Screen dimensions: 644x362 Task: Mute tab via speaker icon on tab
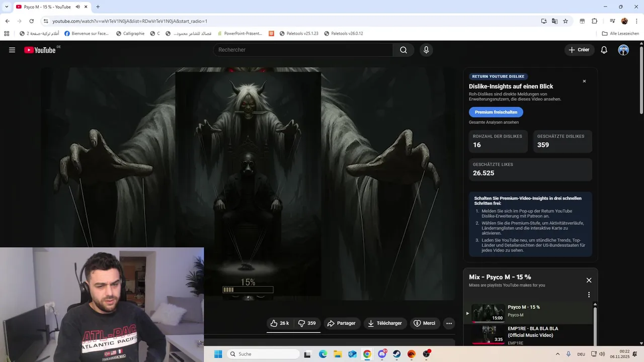pyautogui.click(x=78, y=7)
